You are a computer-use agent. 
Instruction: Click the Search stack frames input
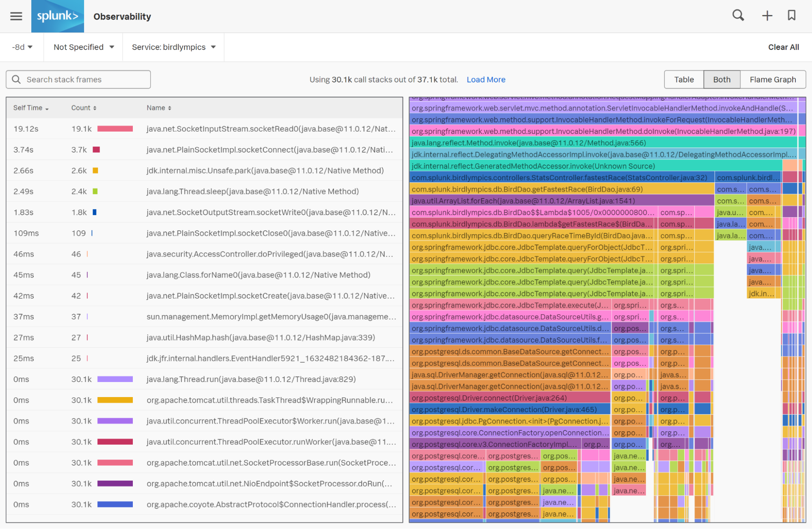pos(78,78)
